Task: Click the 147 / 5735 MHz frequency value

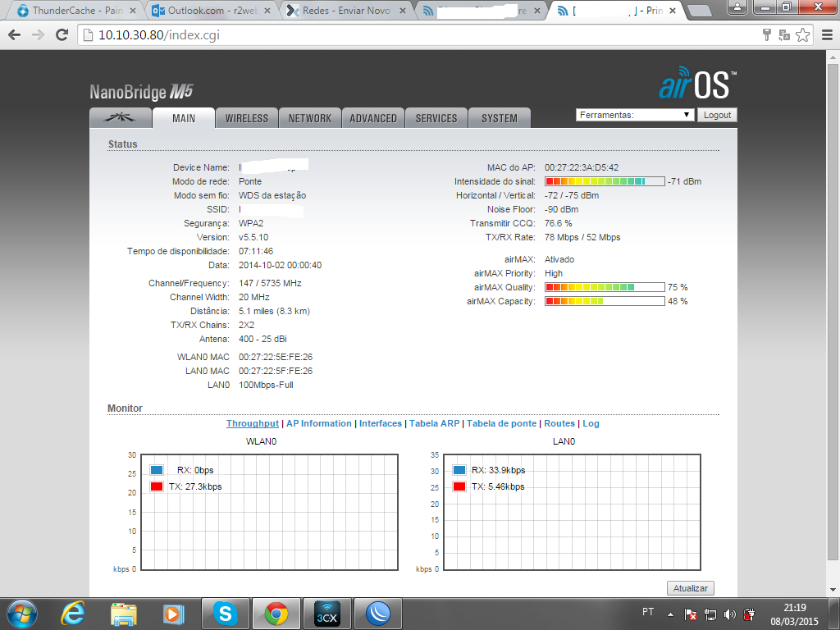Action: (270, 283)
